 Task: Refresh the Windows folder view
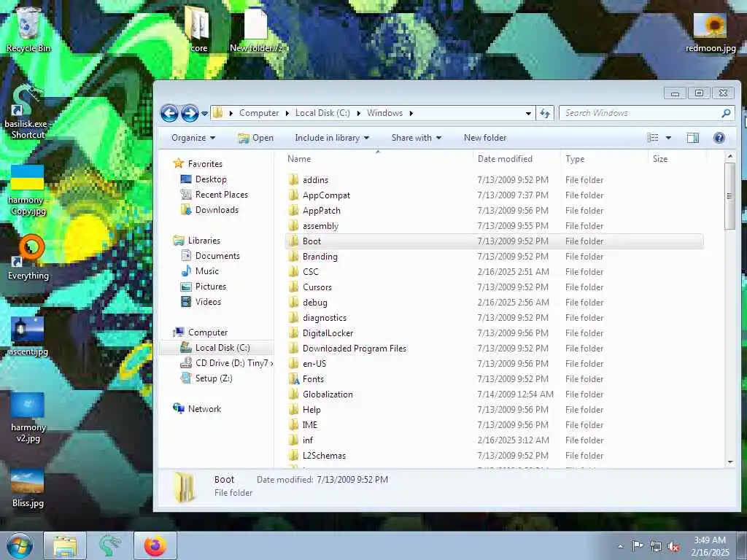point(544,113)
